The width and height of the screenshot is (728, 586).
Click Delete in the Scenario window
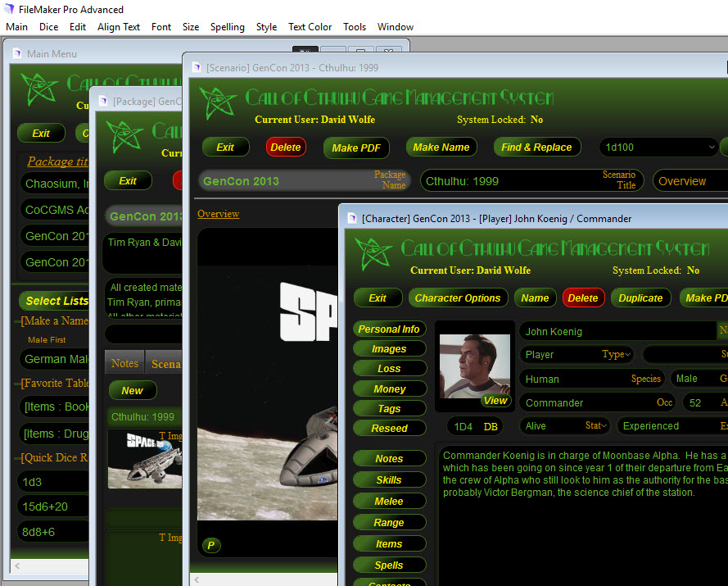pyautogui.click(x=286, y=148)
